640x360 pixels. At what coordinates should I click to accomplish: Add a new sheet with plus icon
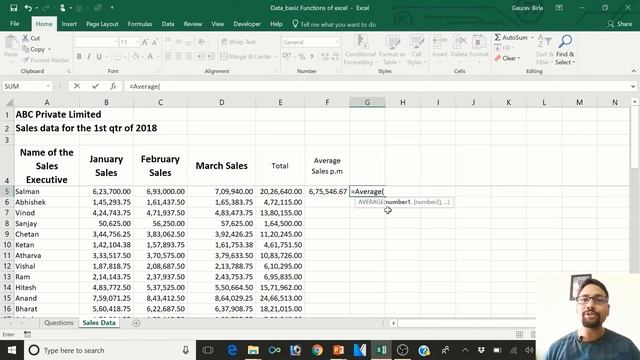pyautogui.click(x=136, y=323)
